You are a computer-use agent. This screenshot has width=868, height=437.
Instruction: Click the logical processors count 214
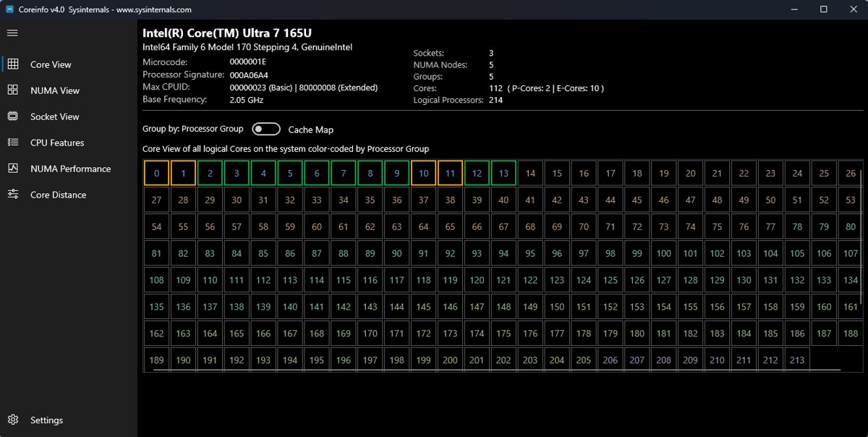pyautogui.click(x=495, y=100)
